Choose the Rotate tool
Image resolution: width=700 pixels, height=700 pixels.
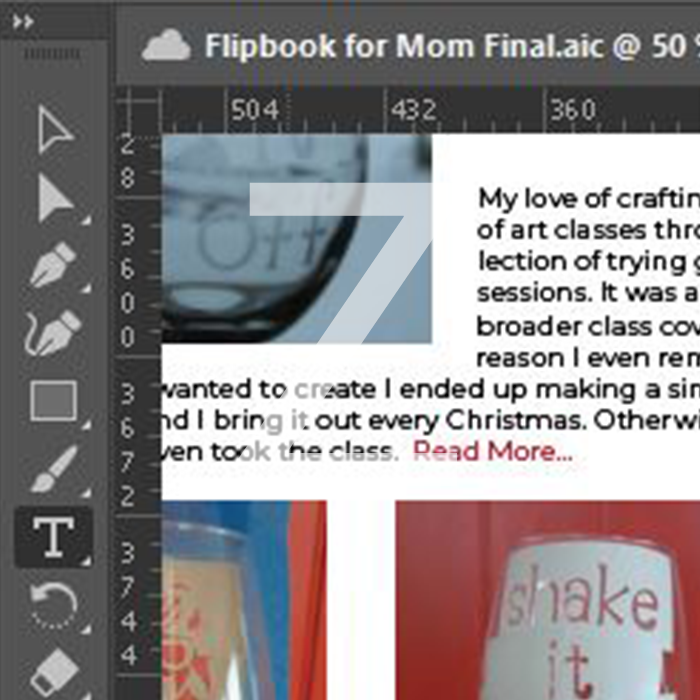coord(54,605)
